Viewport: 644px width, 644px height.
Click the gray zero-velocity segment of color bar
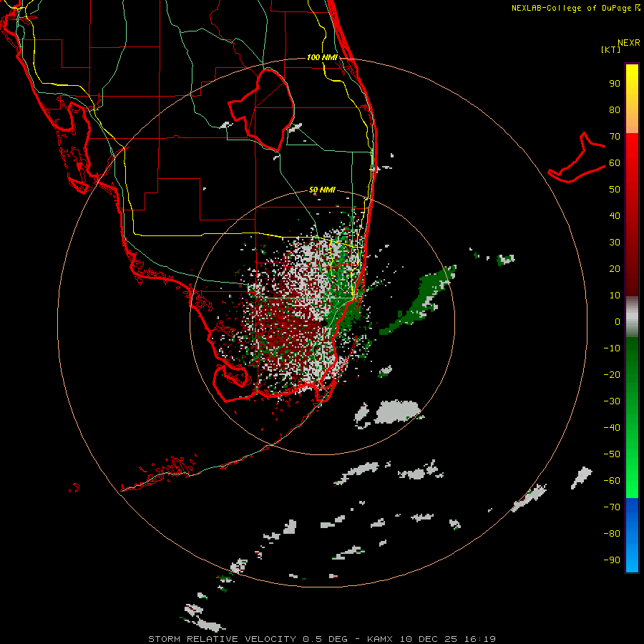click(x=632, y=317)
